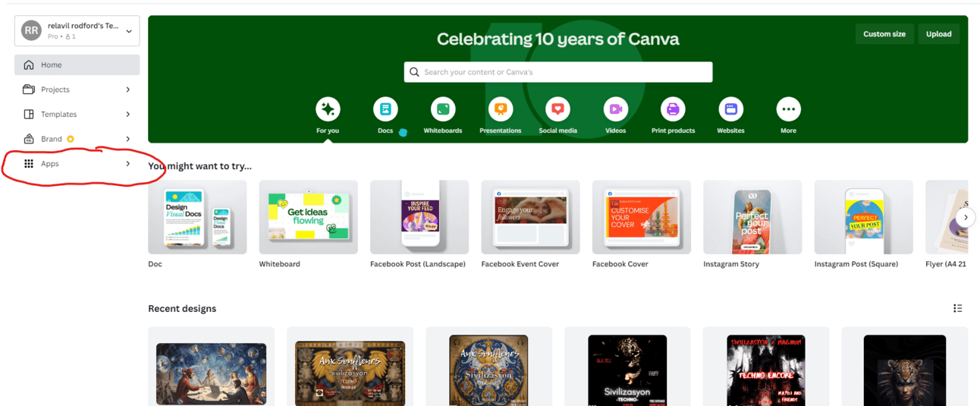Viewport: 980px width, 406px height.
Task: Click the More categories ellipsis icon
Action: tap(789, 109)
